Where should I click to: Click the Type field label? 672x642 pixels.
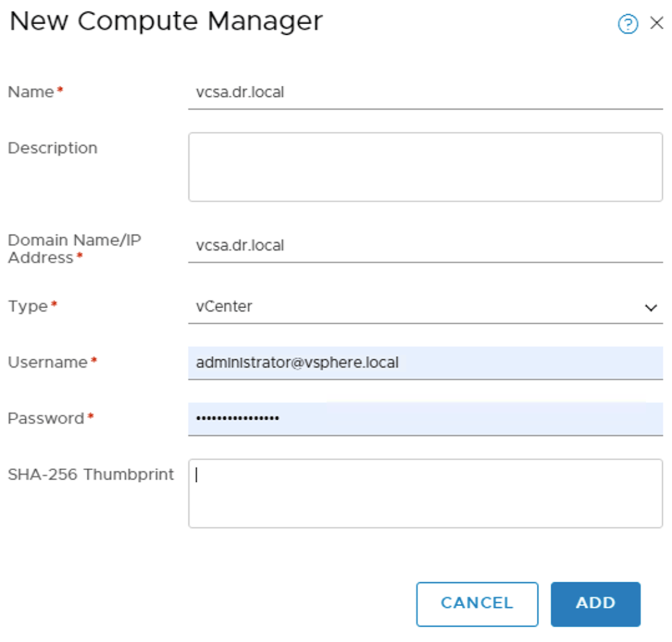(x=28, y=307)
